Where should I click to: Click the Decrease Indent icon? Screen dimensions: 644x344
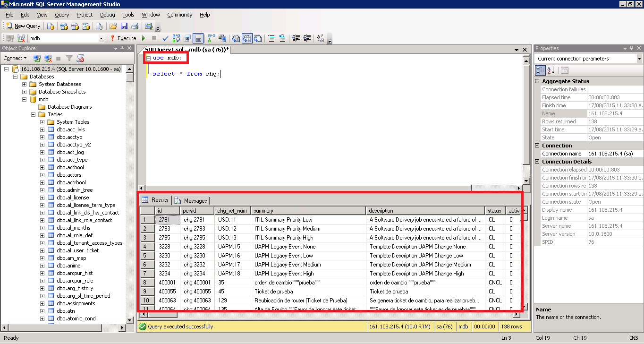296,38
